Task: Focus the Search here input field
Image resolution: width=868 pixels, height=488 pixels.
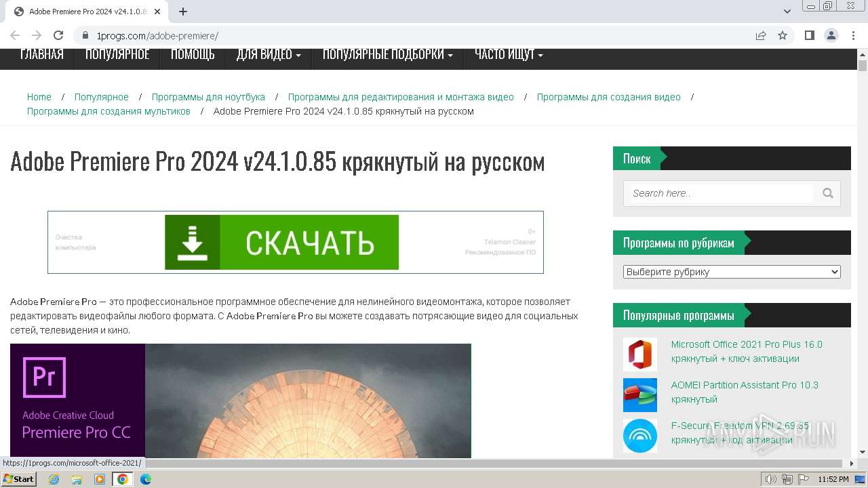Action: click(x=722, y=193)
